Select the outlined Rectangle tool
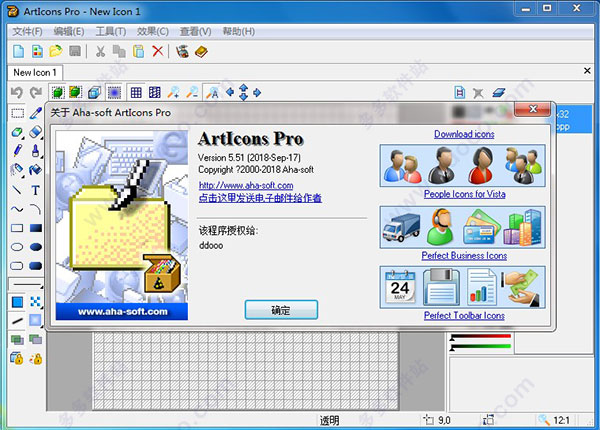This screenshot has width=600, height=430. pyautogui.click(x=17, y=228)
